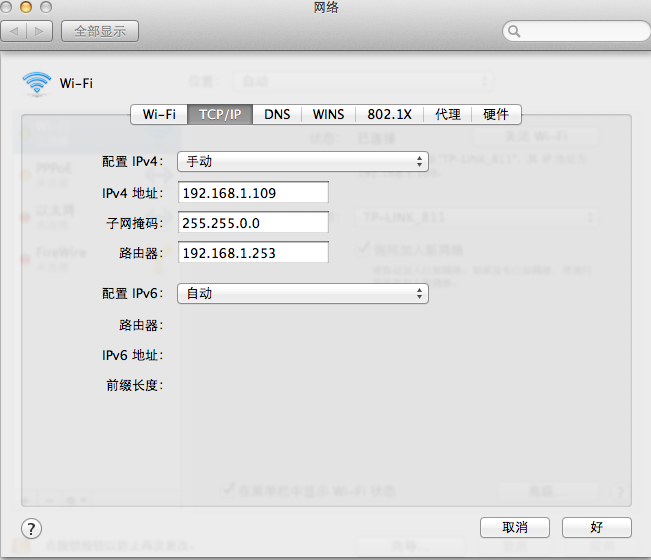The image size is (651, 560).
Task: Click the search field in toolbar
Action: point(576,31)
